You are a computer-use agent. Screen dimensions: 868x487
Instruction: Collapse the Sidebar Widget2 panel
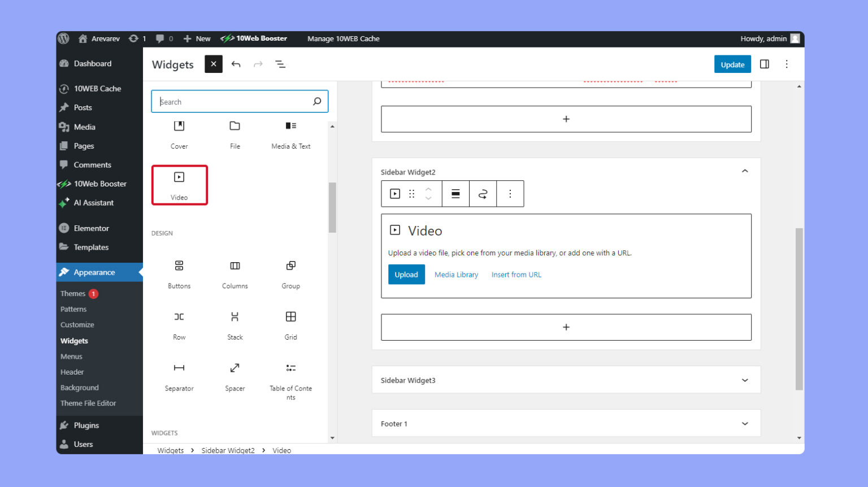pyautogui.click(x=745, y=171)
